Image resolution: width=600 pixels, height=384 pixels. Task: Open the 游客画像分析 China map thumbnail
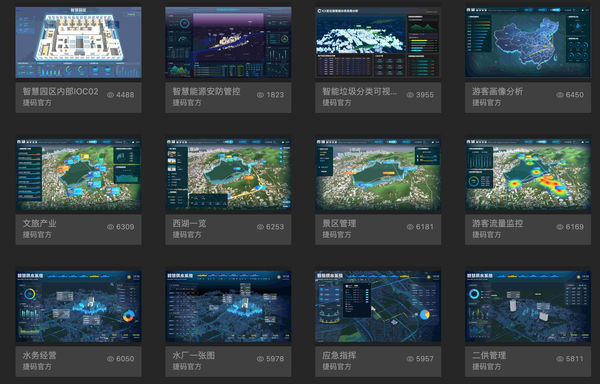coord(528,42)
